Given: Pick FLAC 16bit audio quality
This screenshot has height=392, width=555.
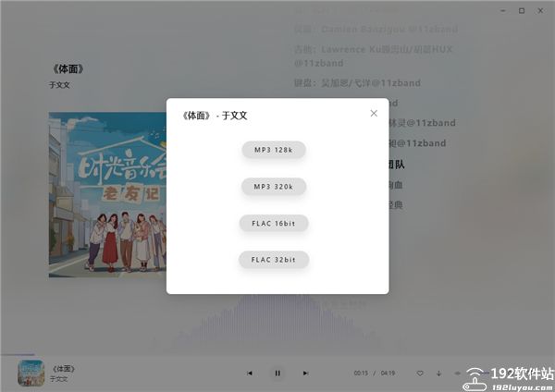Looking at the screenshot, I should tap(274, 223).
